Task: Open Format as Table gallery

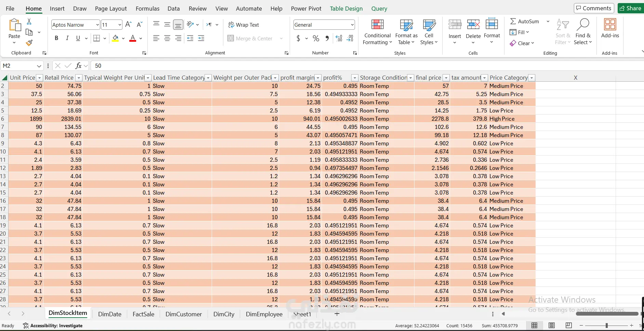Action: 406,32
